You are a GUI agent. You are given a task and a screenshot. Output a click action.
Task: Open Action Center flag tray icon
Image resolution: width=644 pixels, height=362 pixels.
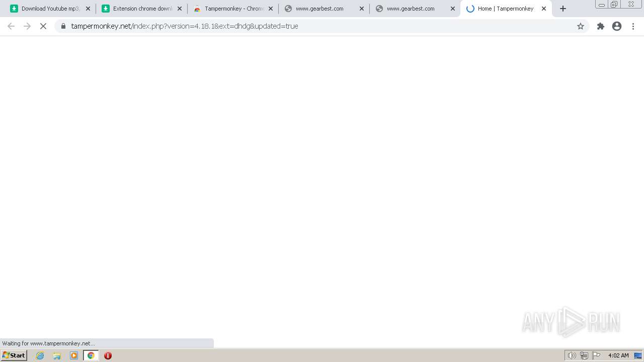click(596, 355)
